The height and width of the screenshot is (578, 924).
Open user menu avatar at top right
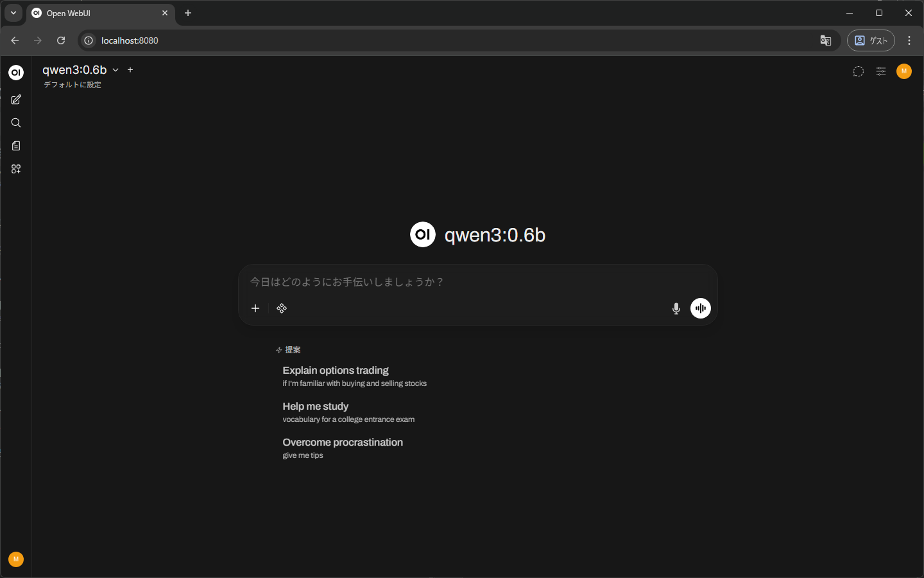point(904,71)
